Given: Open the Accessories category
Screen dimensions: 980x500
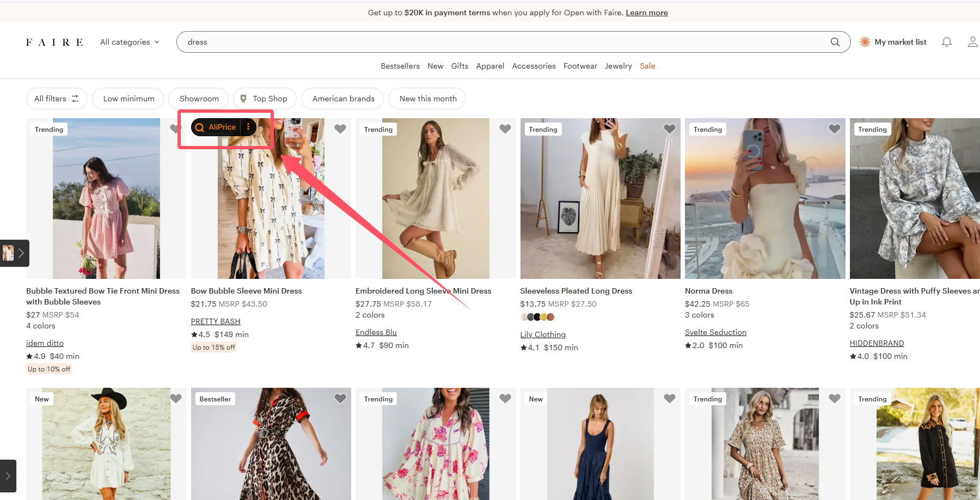Looking at the screenshot, I should 534,66.
